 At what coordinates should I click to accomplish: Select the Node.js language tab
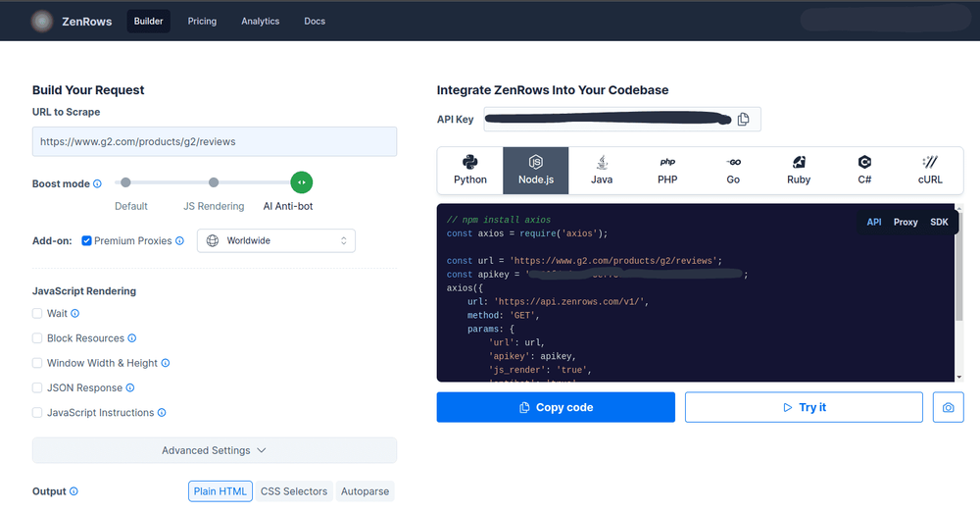(x=536, y=171)
